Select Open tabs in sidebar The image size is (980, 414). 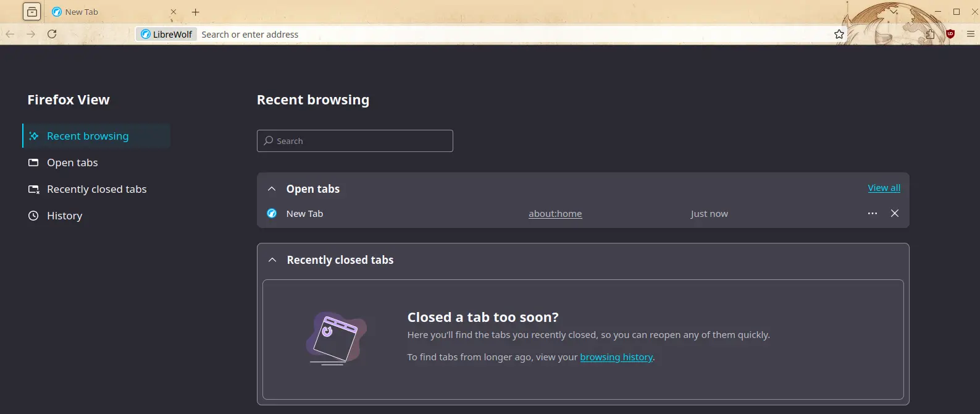point(96,163)
